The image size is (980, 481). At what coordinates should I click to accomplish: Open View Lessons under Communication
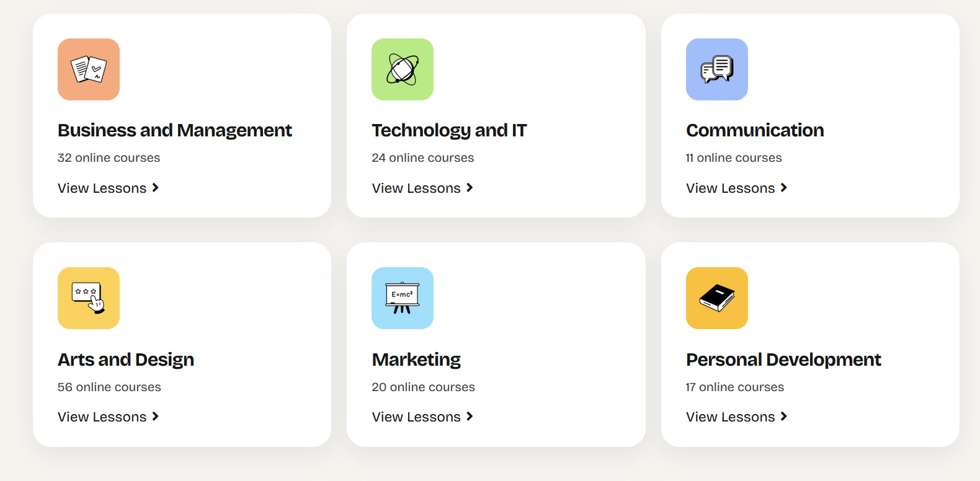[x=737, y=188]
